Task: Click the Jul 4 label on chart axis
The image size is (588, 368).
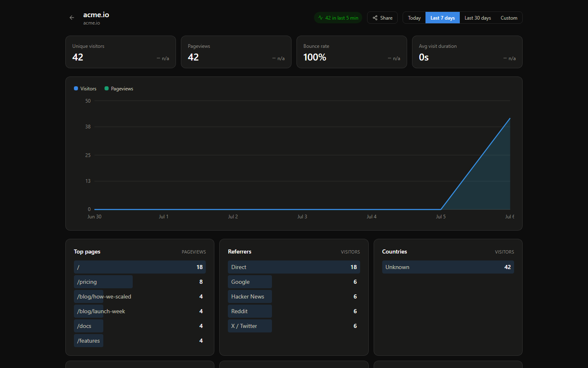Action: (x=372, y=217)
